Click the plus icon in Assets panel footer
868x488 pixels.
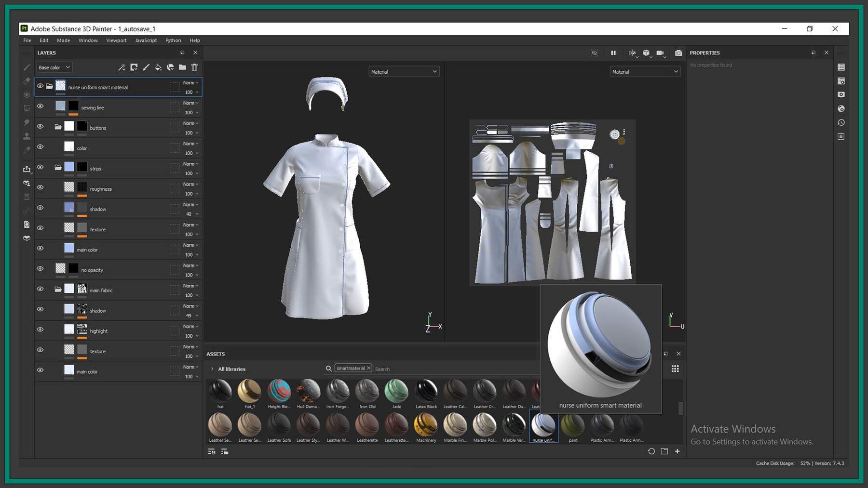tap(677, 451)
